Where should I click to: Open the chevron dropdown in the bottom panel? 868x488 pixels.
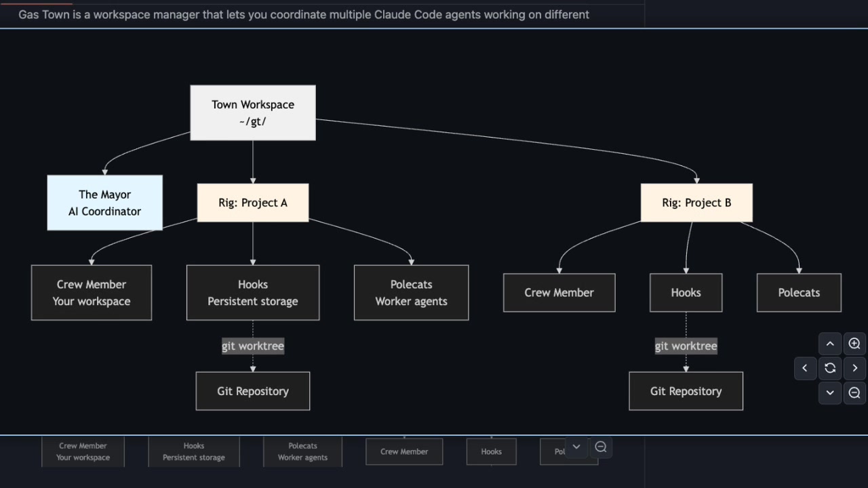click(x=576, y=447)
